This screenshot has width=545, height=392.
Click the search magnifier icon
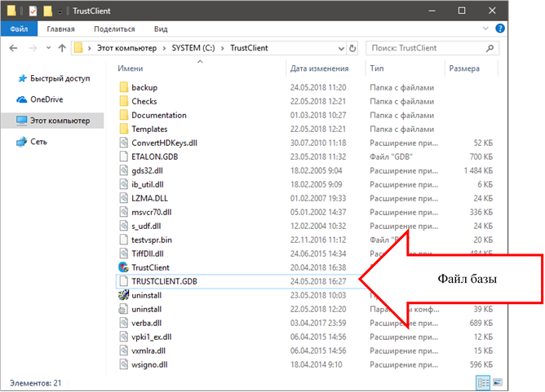pos(490,48)
